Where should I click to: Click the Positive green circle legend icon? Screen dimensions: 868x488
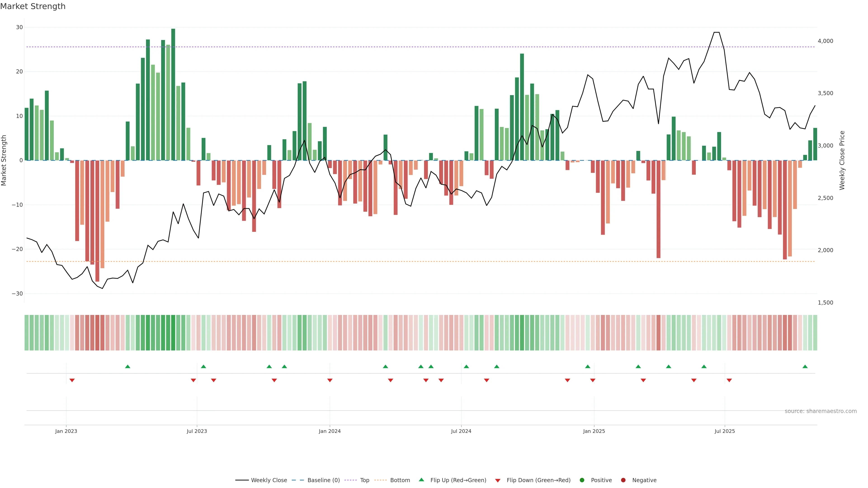click(582, 480)
